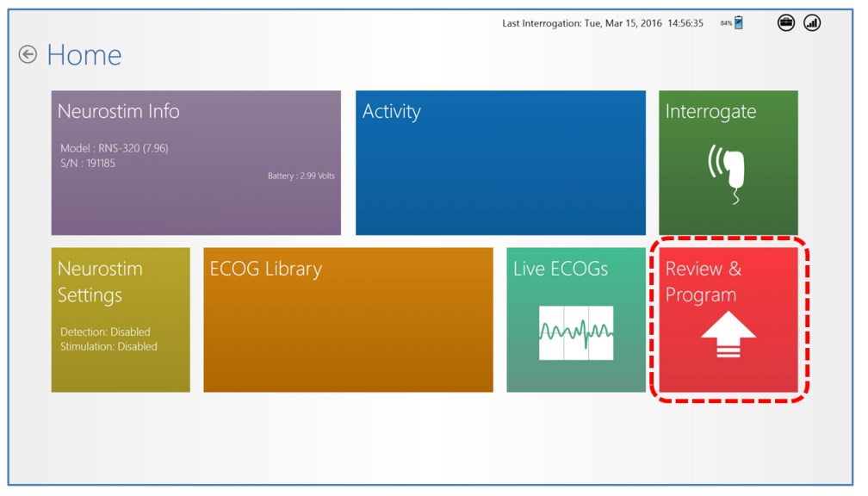Click the upload arrow on Review & Program
The width and height of the screenshot is (868, 496).
pyautogui.click(x=728, y=334)
